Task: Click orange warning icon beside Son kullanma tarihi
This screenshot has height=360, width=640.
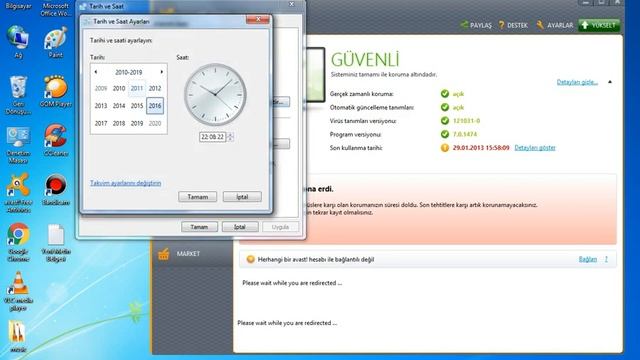Action: [x=445, y=148]
